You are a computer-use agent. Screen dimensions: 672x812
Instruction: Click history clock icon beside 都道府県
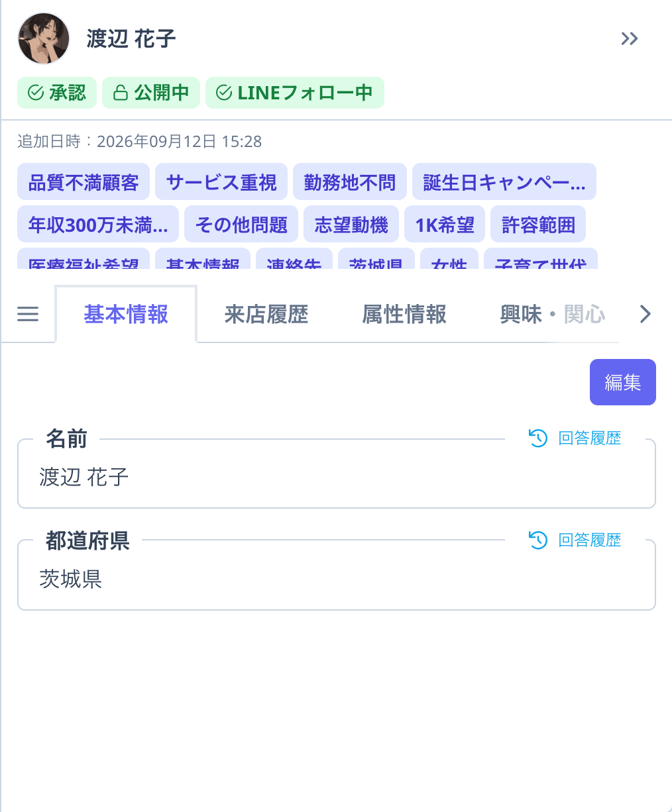(538, 540)
